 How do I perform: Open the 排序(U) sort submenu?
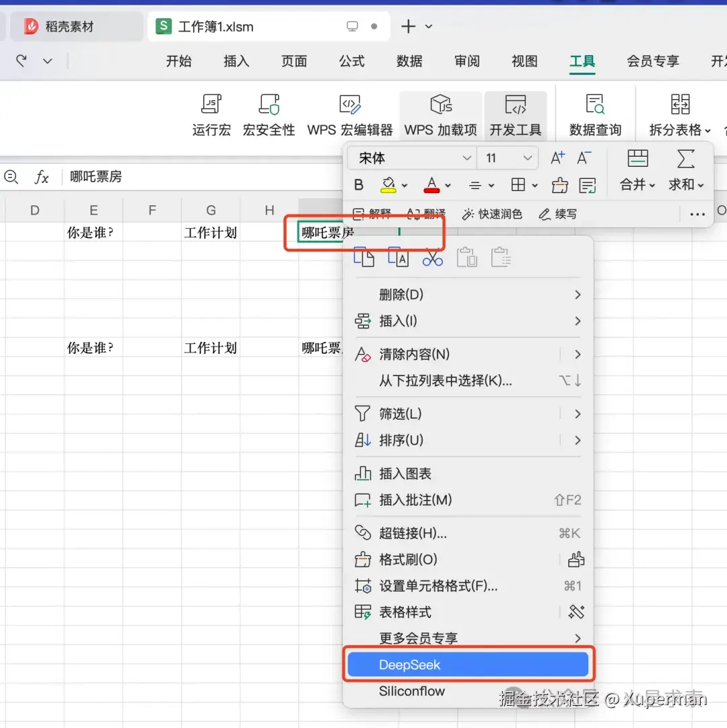coord(468,440)
